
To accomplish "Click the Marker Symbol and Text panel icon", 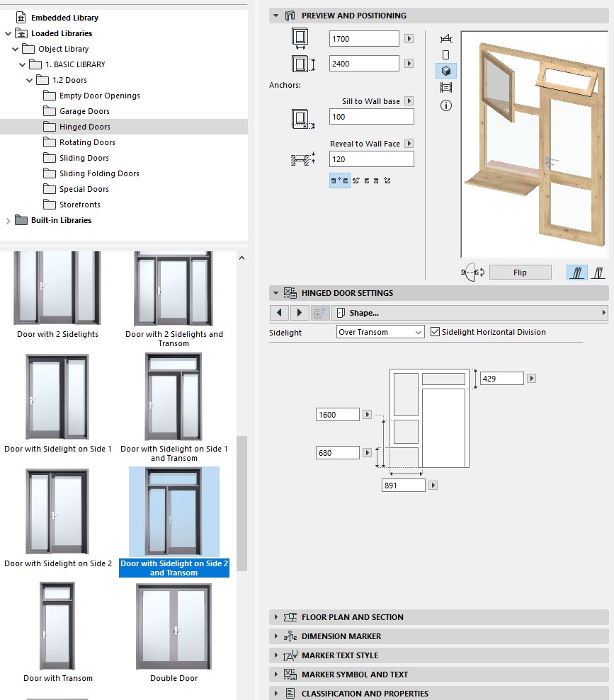I will click(x=290, y=674).
